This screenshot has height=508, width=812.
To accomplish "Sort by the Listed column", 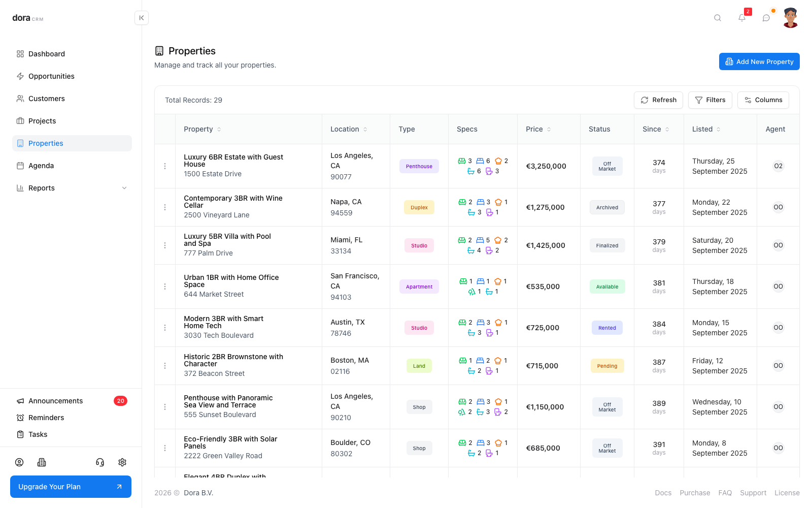I will pyautogui.click(x=706, y=129).
